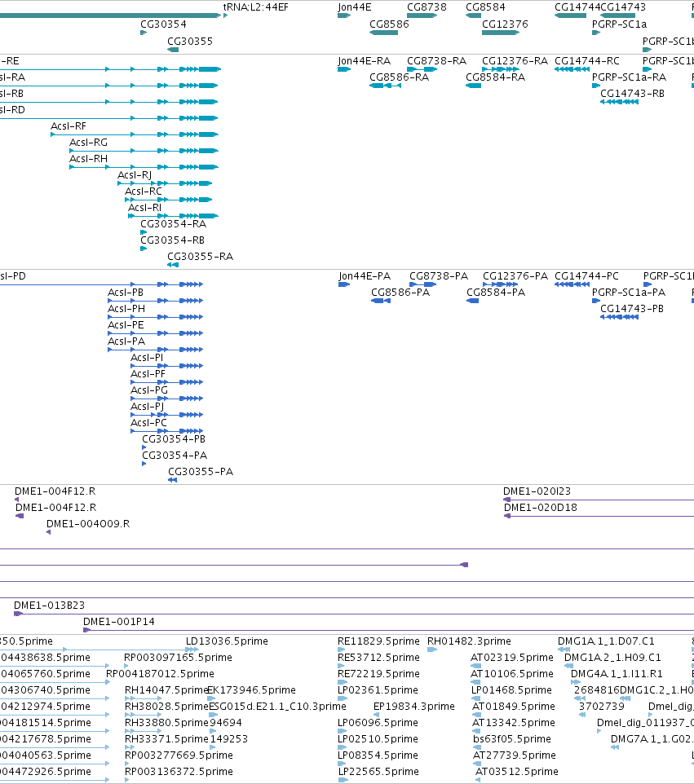Click transcript CG30354-RA

click(x=173, y=224)
